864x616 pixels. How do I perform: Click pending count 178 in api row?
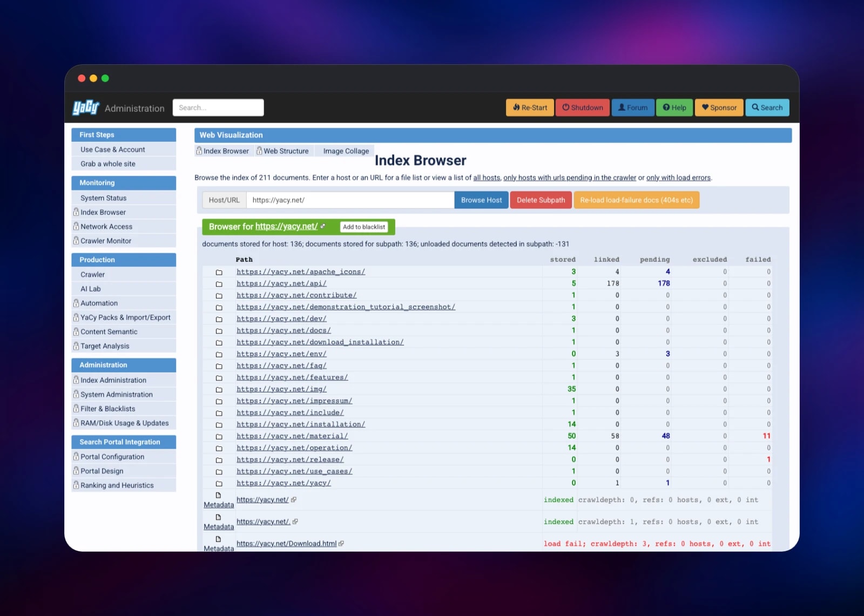pos(664,283)
